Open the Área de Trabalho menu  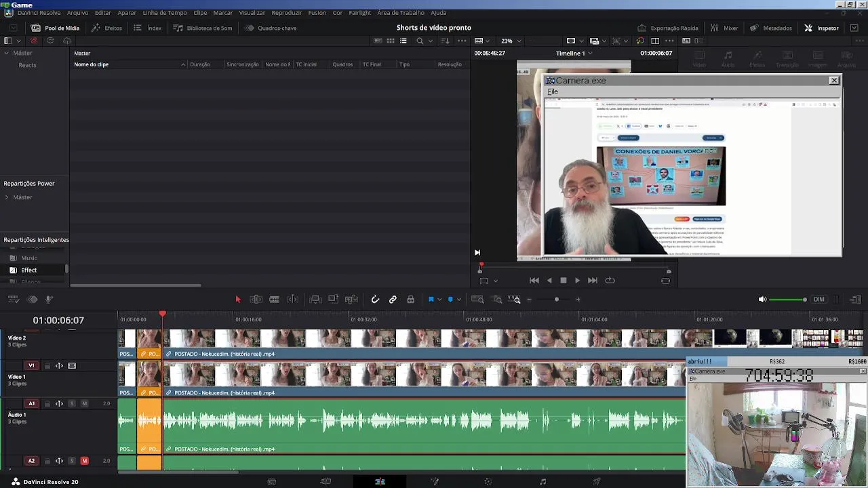401,13
